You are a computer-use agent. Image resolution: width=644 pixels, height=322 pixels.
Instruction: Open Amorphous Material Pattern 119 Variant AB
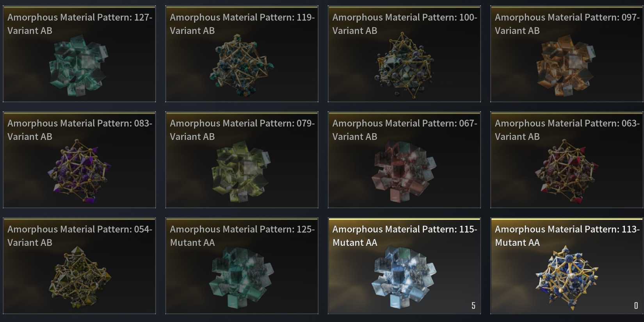[x=242, y=54]
